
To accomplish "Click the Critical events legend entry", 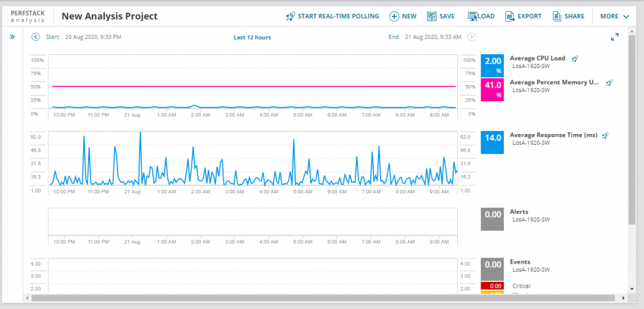I will [521, 286].
